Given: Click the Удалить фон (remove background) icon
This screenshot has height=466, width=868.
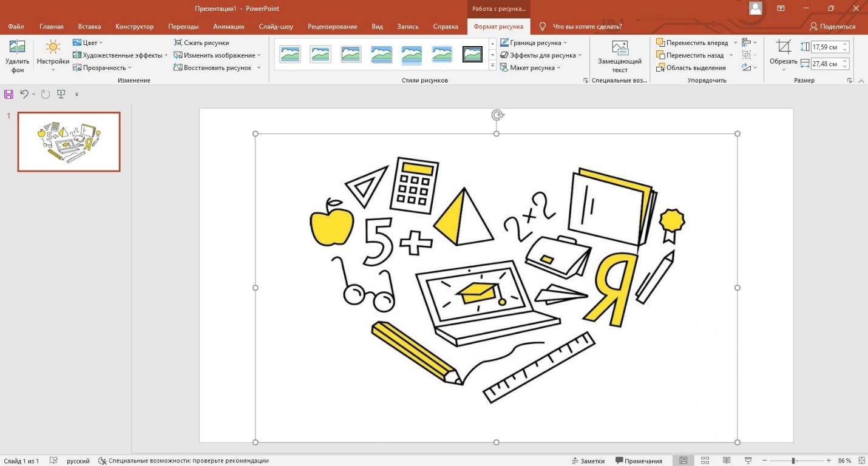Looking at the screenshot, I should tap(17, 47).
